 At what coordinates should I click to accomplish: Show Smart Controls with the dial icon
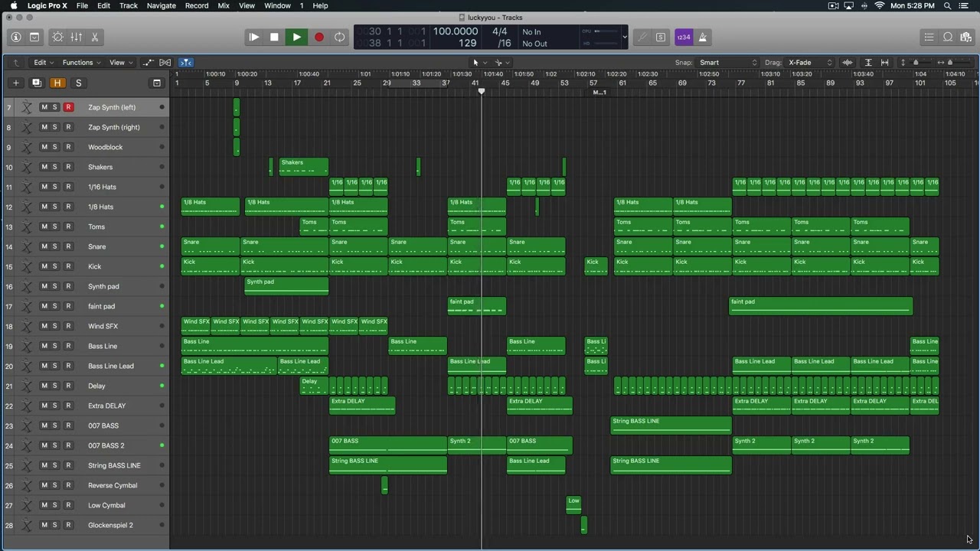pyautogui.click(x=57, y=37)
